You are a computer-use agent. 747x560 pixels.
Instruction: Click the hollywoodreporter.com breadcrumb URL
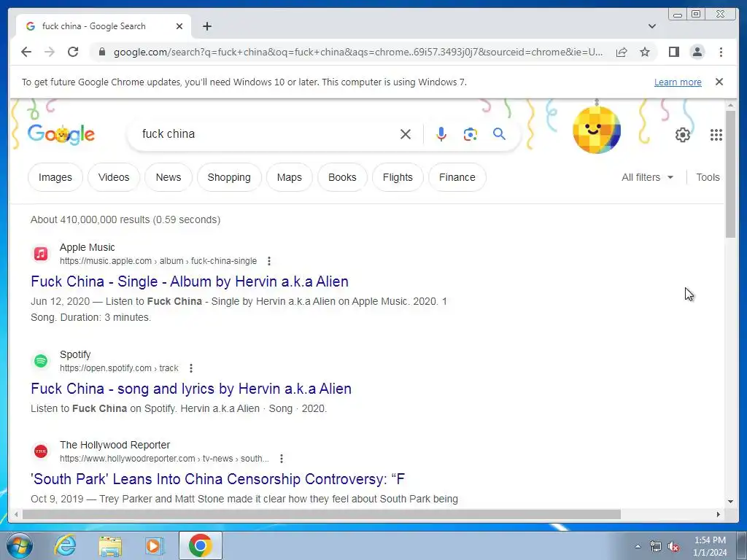(164, 459)
